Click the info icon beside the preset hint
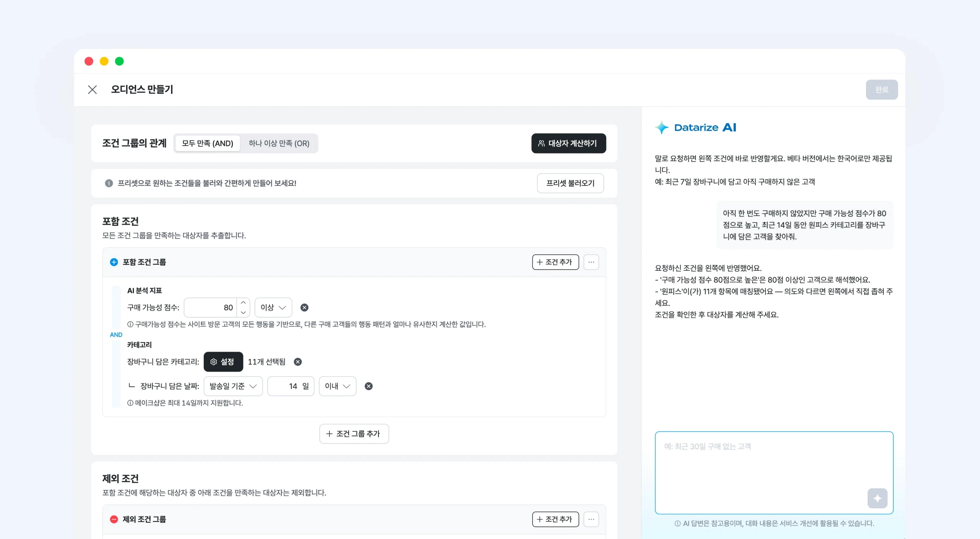 tap(109, 183)
